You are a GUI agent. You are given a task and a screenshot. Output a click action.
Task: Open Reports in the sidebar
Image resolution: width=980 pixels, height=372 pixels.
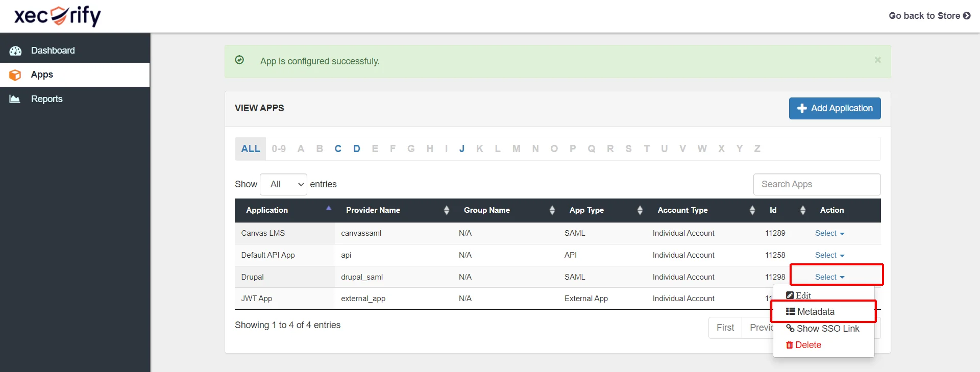[75, 99]
